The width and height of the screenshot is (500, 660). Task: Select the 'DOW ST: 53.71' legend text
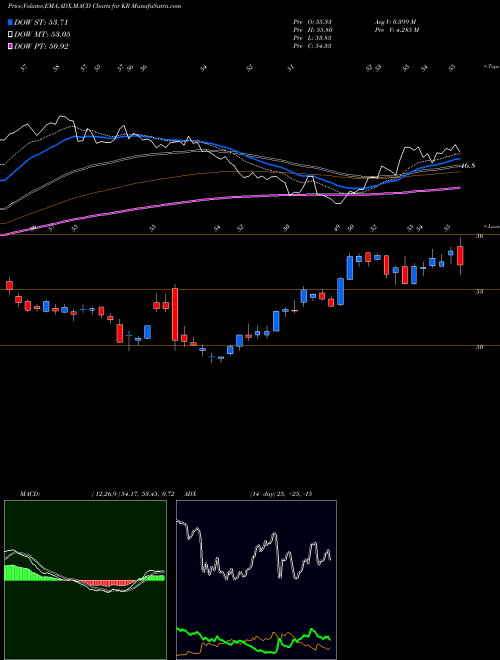(41, 22)
